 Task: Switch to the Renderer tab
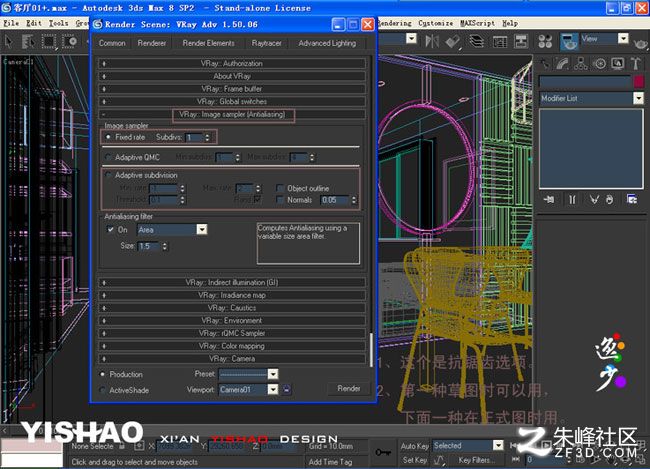coord(152,43)
